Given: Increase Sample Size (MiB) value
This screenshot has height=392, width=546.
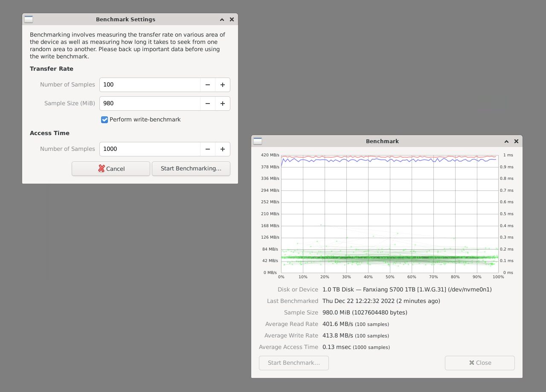Looking at the screenshot, I should [x=222, y=104].
